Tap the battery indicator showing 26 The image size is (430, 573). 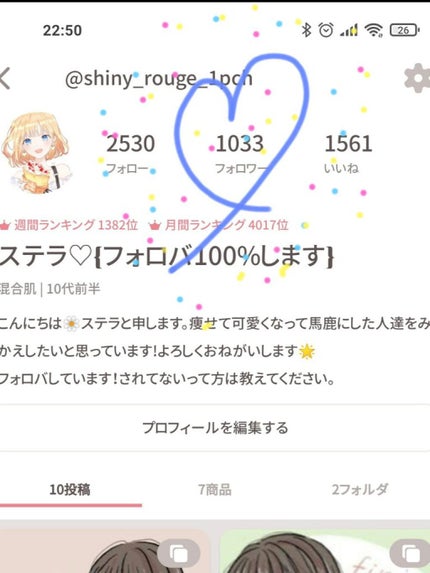point(404,30)
